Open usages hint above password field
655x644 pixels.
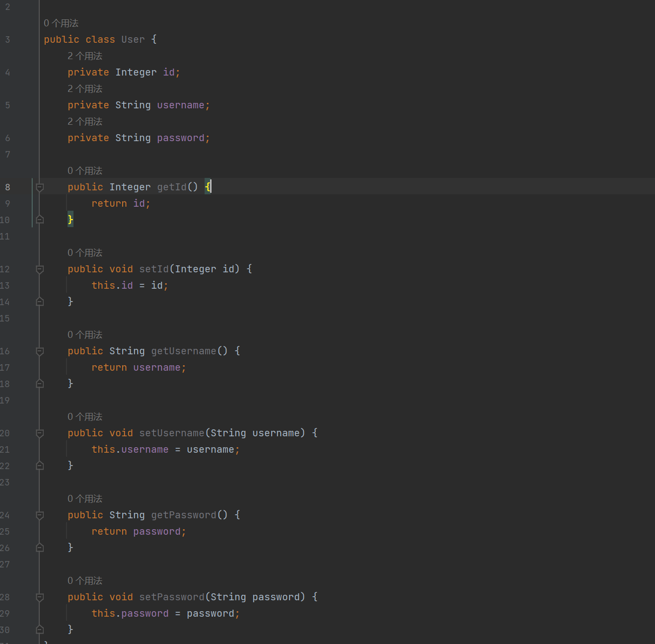[85, 122]
